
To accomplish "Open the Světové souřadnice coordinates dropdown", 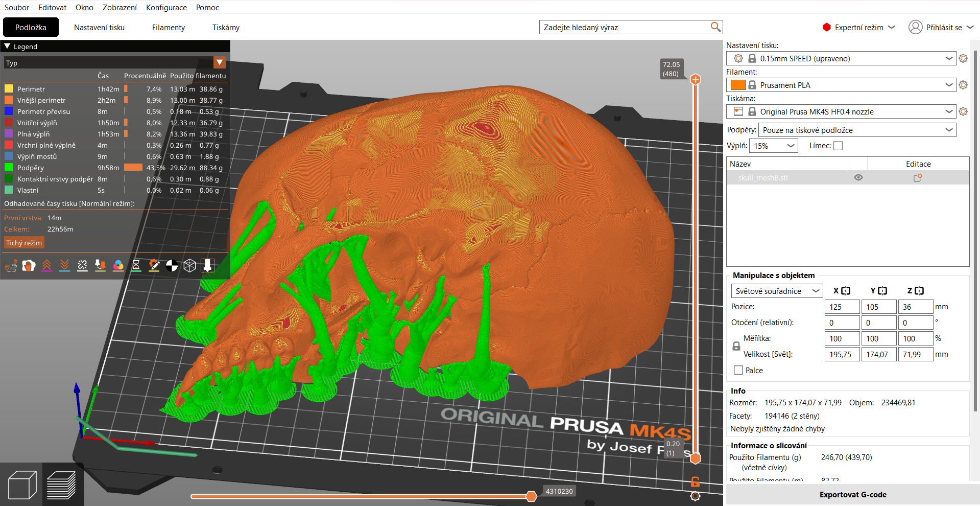I will pyautogui.click(x=777, y=291).
